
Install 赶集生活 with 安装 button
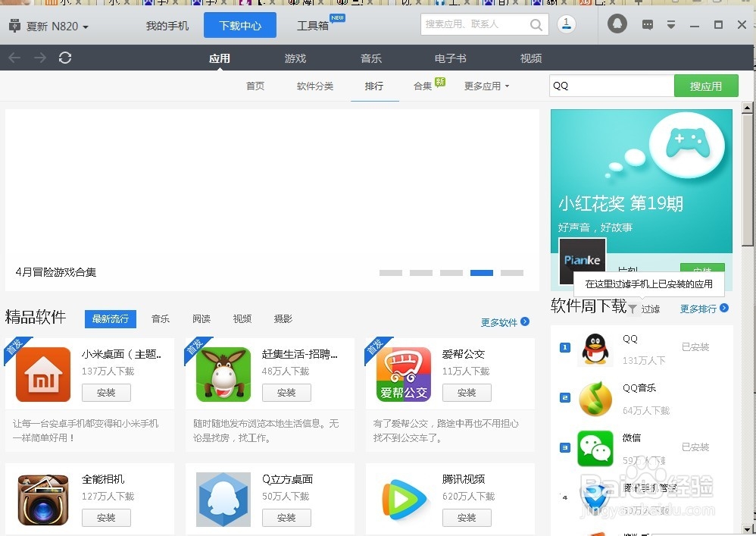[286, 393]
